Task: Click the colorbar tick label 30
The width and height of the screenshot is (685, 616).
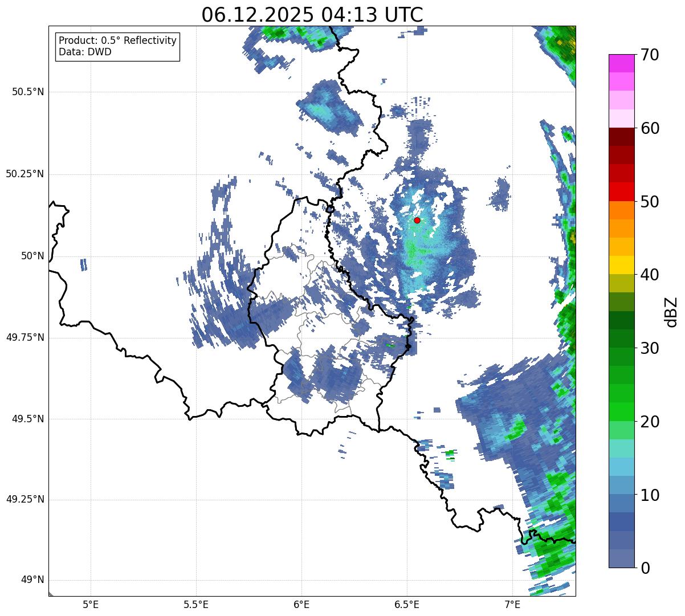Action: click(650, 348)
